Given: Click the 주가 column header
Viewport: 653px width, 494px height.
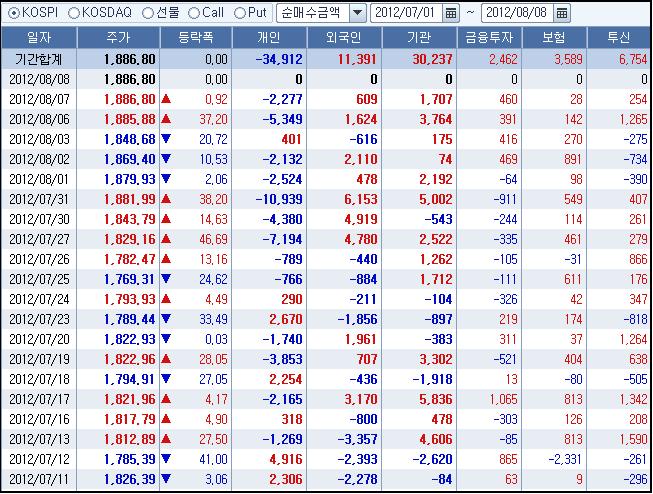Looking at the screenshot, I should pyautogui.click(x=118, y=38).
